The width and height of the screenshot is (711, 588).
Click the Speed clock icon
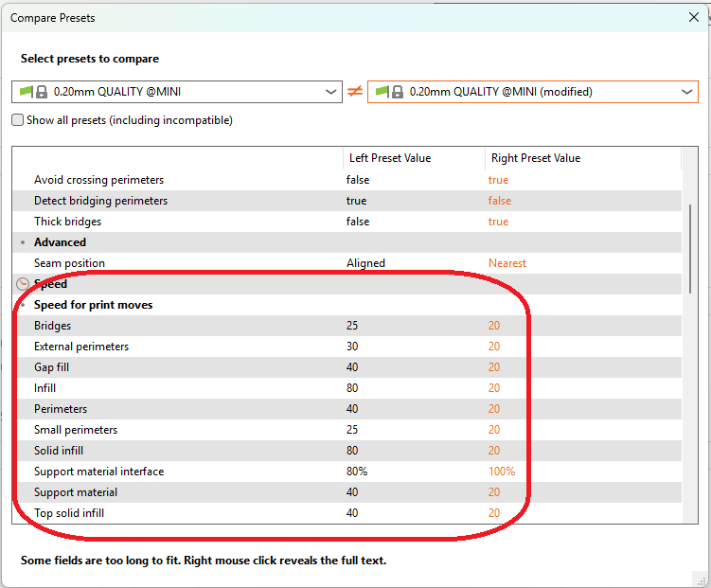23,284
